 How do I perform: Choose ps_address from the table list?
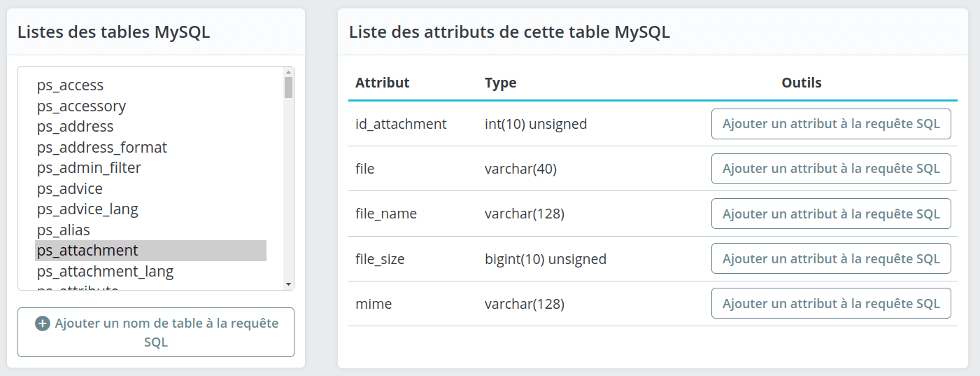[x=75, y=127]
